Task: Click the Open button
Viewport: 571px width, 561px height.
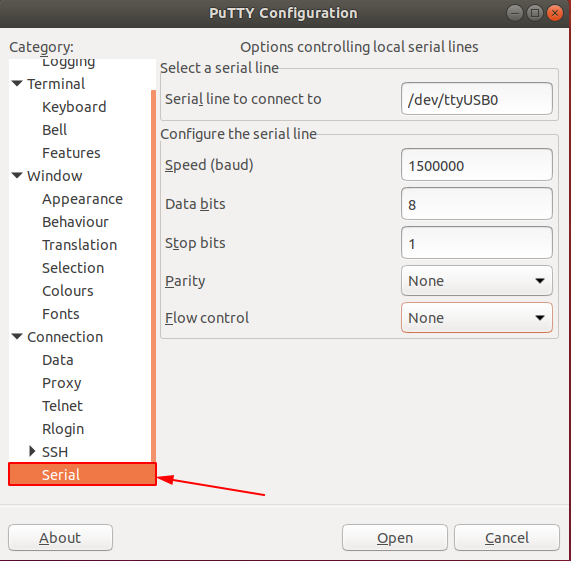Action: coord(395,538)
